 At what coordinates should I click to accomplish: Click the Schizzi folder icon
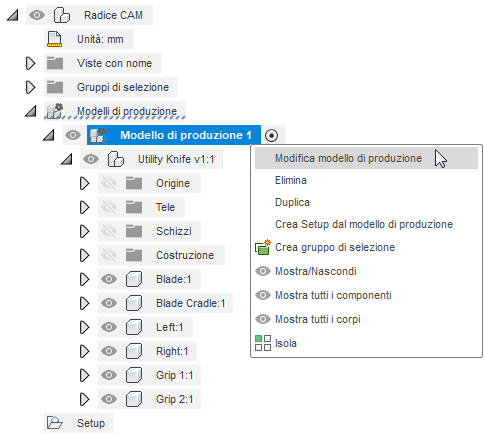tap(134, 231)
